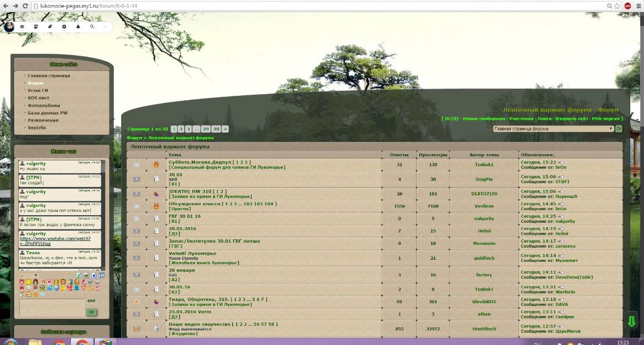Bookmark page with the star icon
This screenshot has width=644, height=345.
(x=617, y=6)
